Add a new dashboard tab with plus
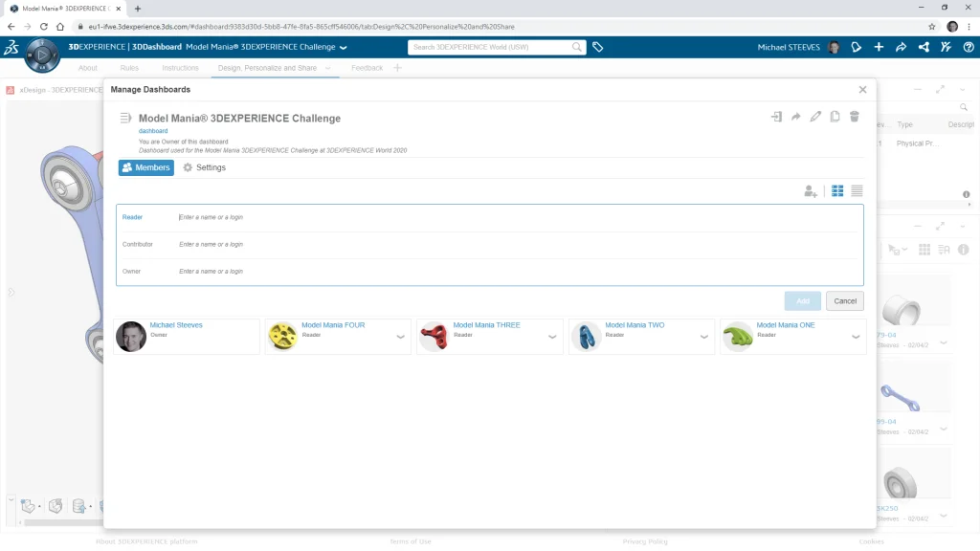This screenshot has width=980, height=551. coord(397,68)
